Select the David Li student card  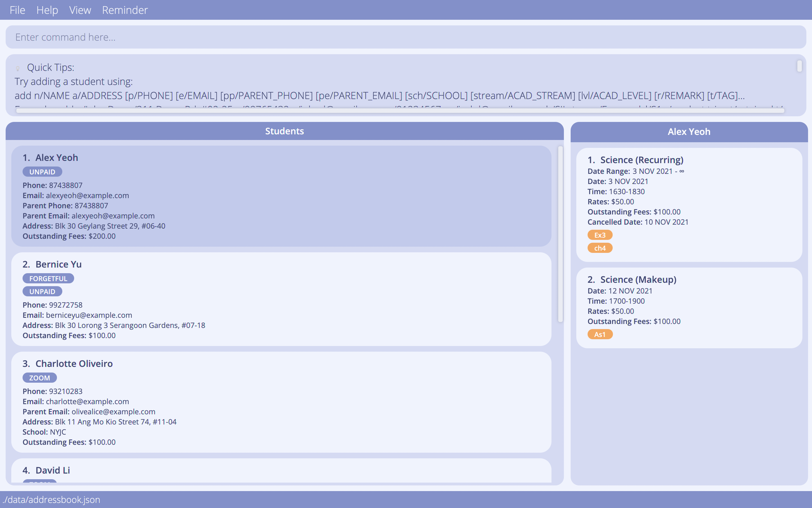pos(281,471)
